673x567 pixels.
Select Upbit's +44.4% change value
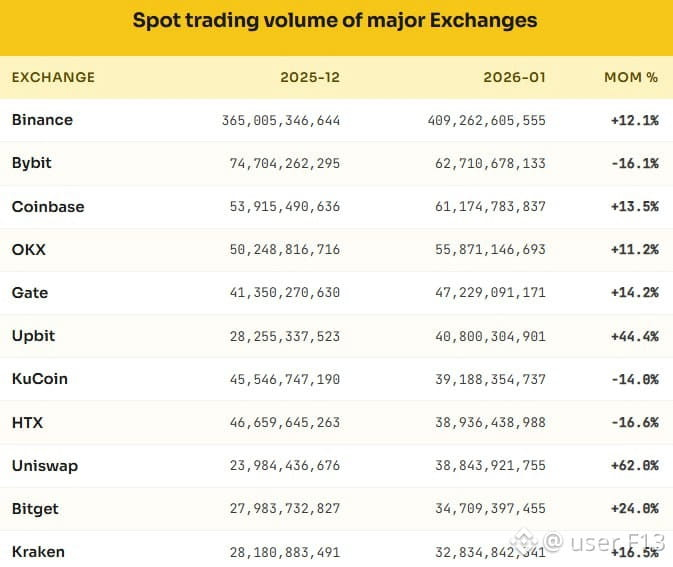(635, 336)
